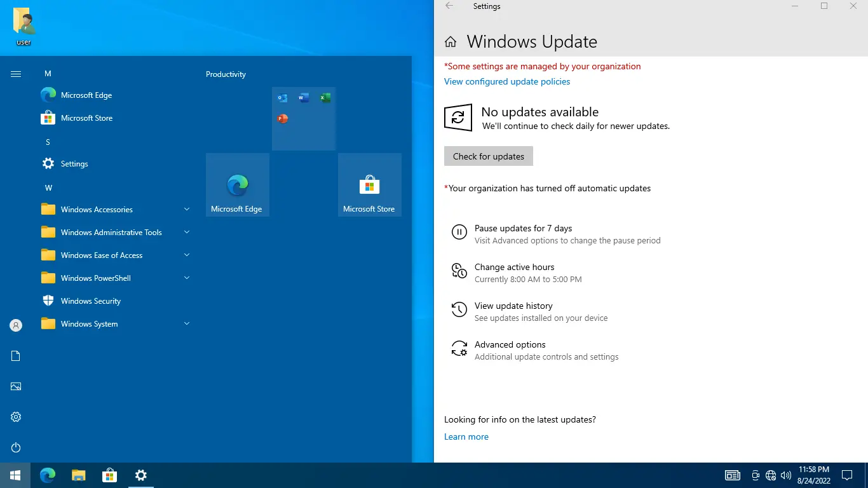Close the Settings window
Image resolution: width=868 pixels, height=488 pixels.
pos(853,6)
